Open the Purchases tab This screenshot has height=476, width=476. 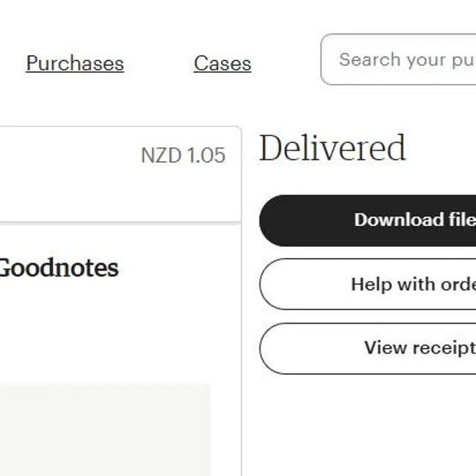coord(75,63)
